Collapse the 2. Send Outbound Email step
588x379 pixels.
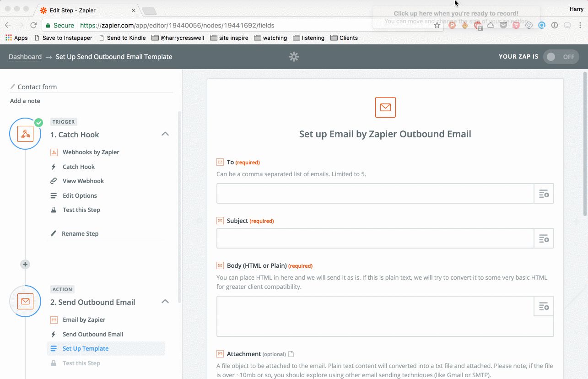pyautogui.click(x=165, y=302)
